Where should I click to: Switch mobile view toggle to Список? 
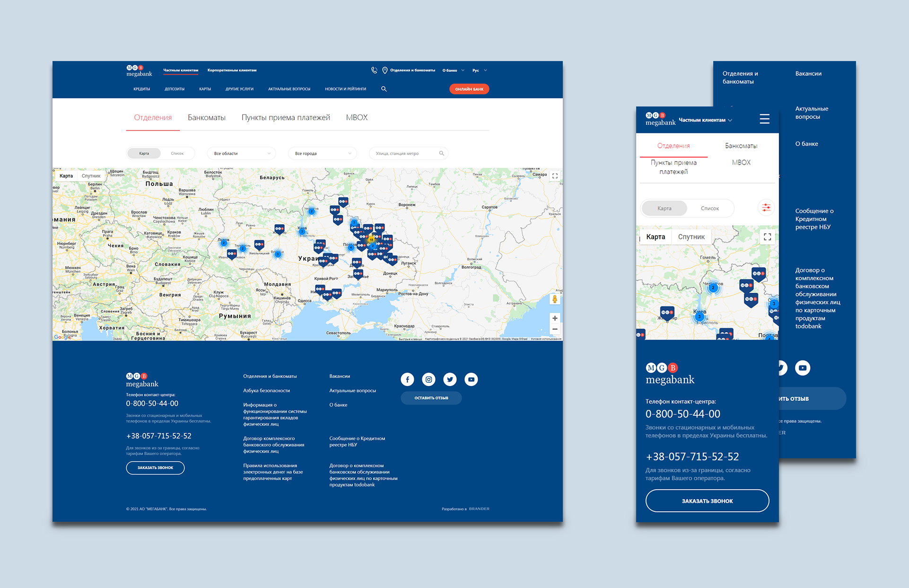709,208
